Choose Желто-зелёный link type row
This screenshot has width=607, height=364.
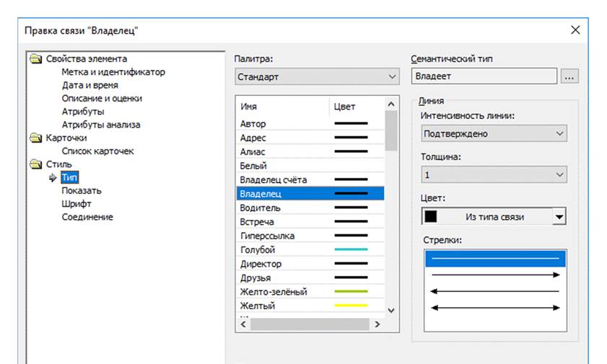pos(310,292)
